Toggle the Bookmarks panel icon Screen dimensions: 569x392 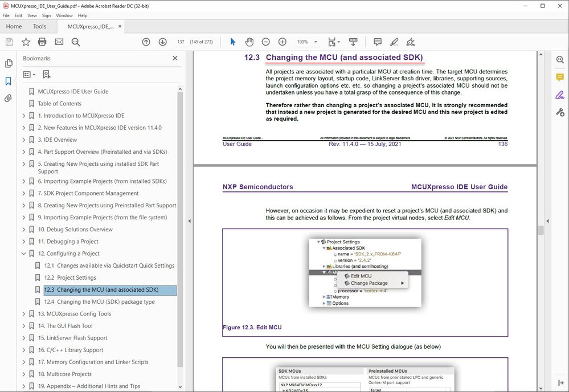(9, 81)
